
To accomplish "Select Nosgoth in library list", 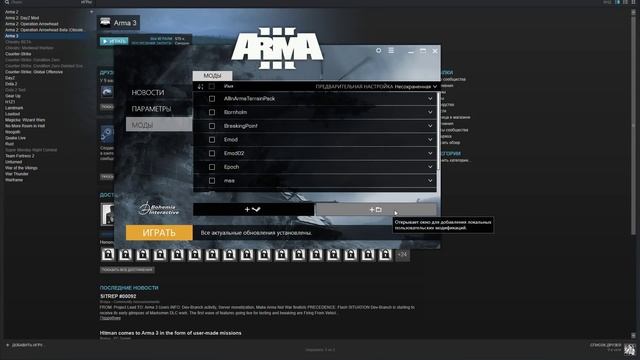I will pos(13,132).
